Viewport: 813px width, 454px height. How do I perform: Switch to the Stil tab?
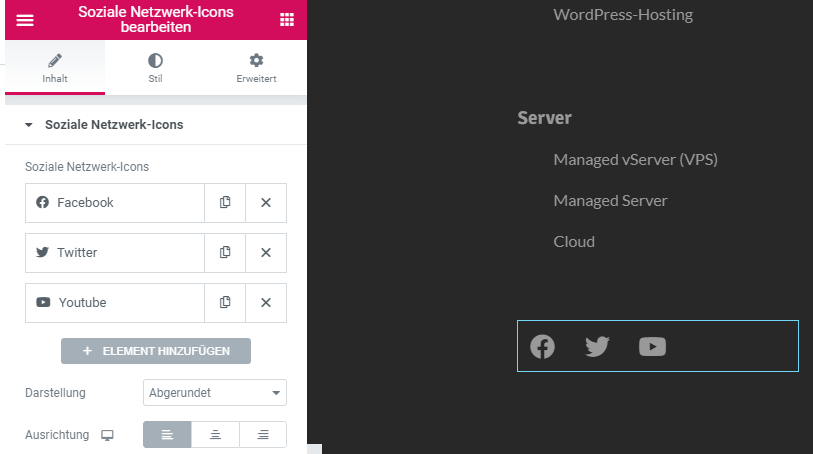coord(155,68)
